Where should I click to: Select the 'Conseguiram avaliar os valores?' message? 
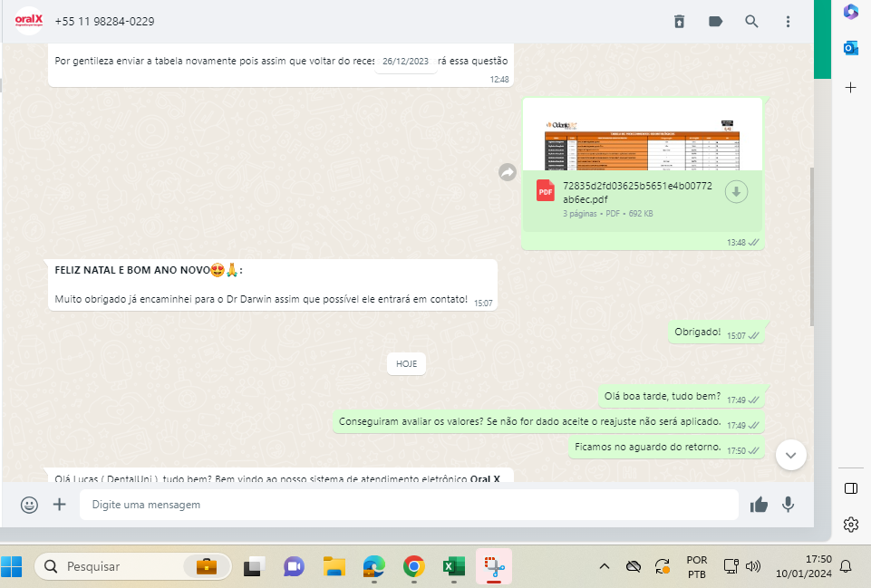pos(548,422)
